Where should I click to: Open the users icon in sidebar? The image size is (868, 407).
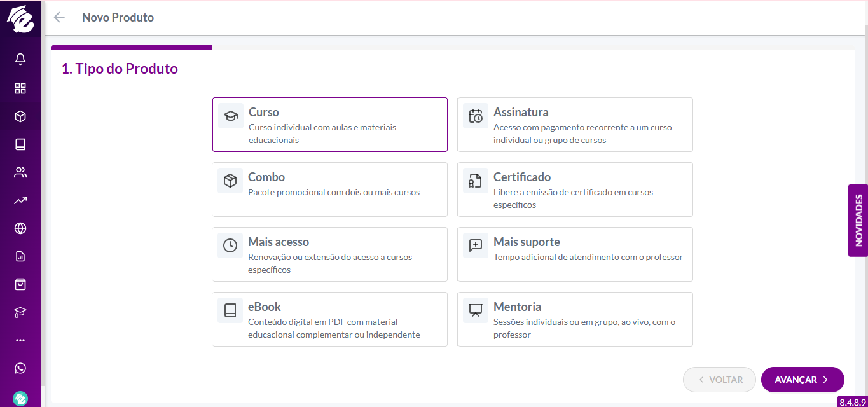(x=20, y=172)
